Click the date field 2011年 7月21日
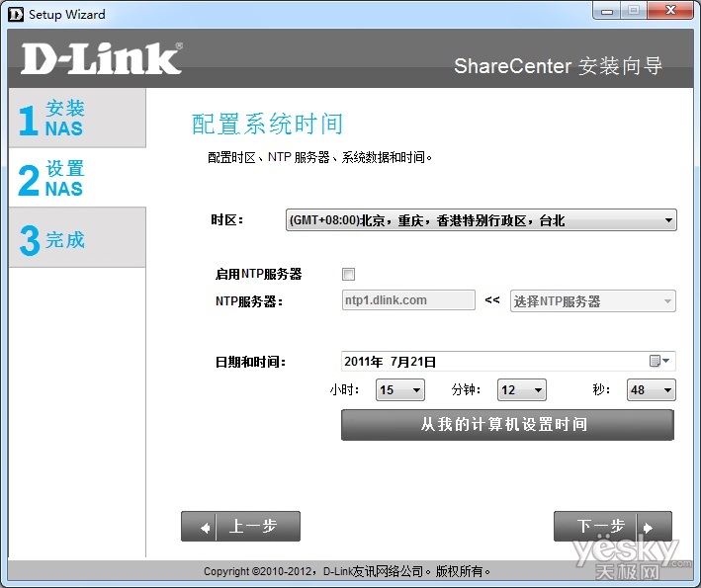Image resolution: width=701 pixels, height=588 pixels. point(508,361)
